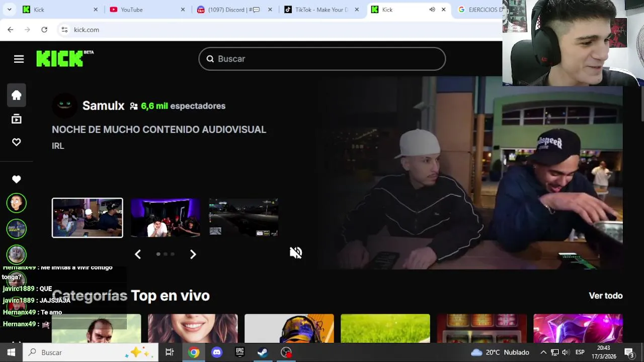Expand the hidden system tray icons
The width and height of the screenshot is (644, 362).
coord(543,352)
